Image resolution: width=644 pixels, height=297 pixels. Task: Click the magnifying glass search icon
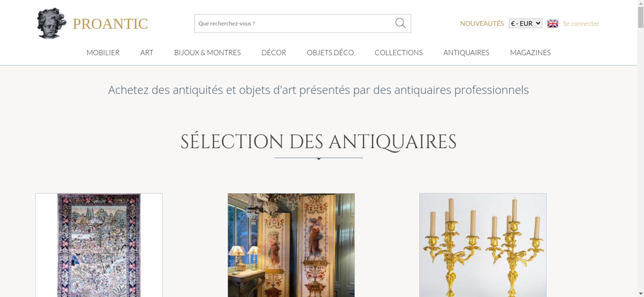[400, 23]
